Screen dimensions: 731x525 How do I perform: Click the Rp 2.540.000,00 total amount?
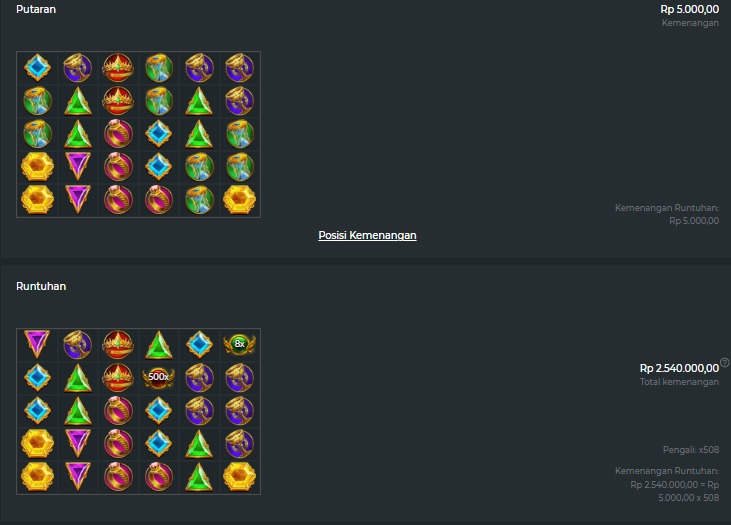[679, 368]
